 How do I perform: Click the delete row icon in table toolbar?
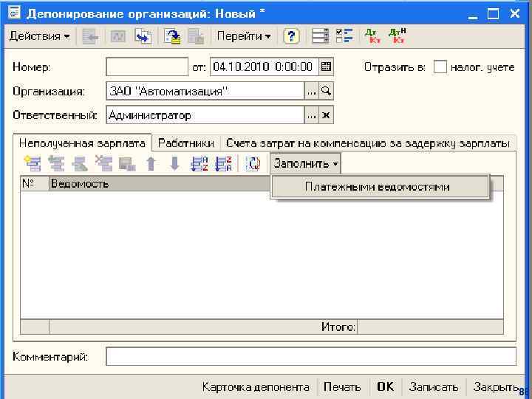pos(103,163)
